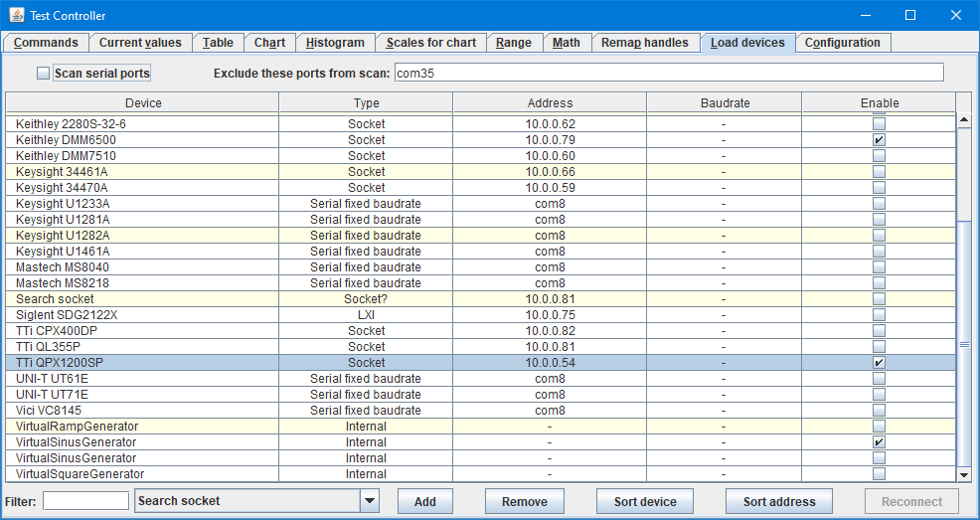This screenshot has width=980, height=520.
Task: Open the Current values tab
Action: click(x=140, y=43)
